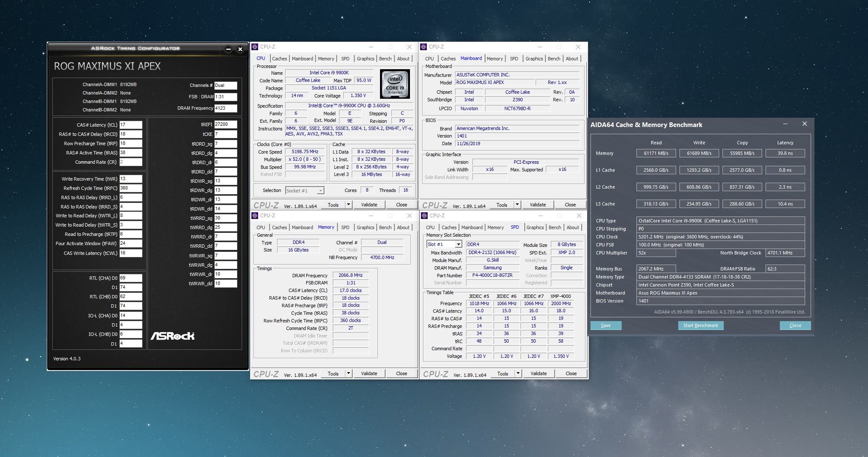Select the Graphics tab in Mainboard window
Screen dimensions: 868x457
coord(534,59)
